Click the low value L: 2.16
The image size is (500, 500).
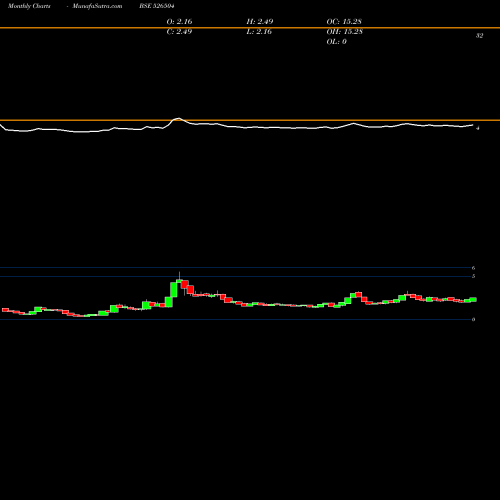259,31
